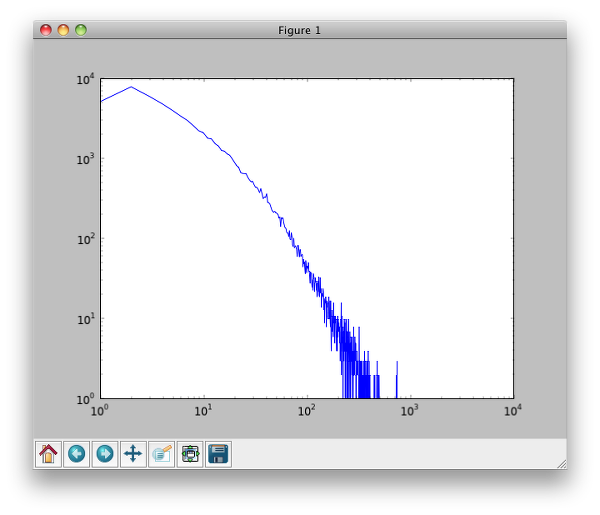Select the Zoom to rectangle tool
This screenshot has height=515, width=600.
pyautogui.click(x=161, y=454)
